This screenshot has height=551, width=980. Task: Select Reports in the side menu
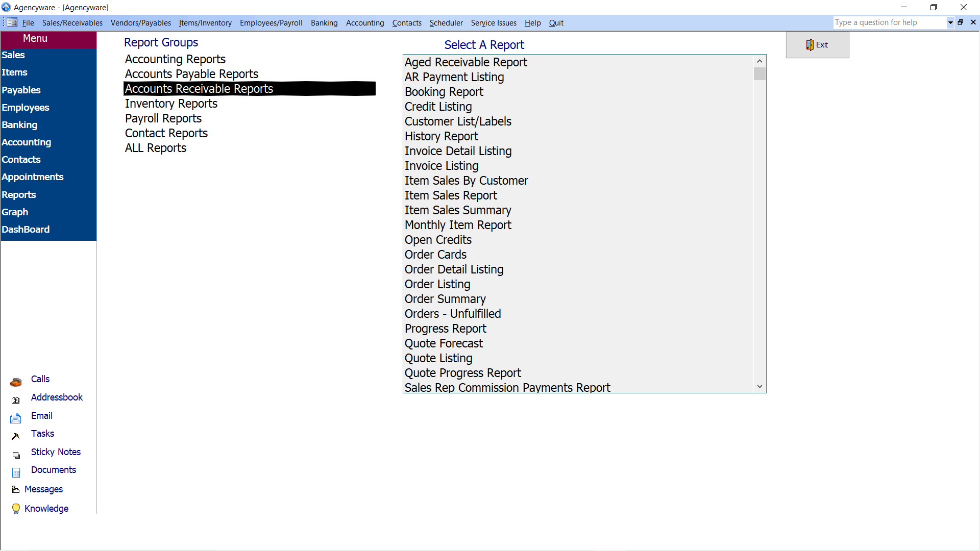[19, 195]
